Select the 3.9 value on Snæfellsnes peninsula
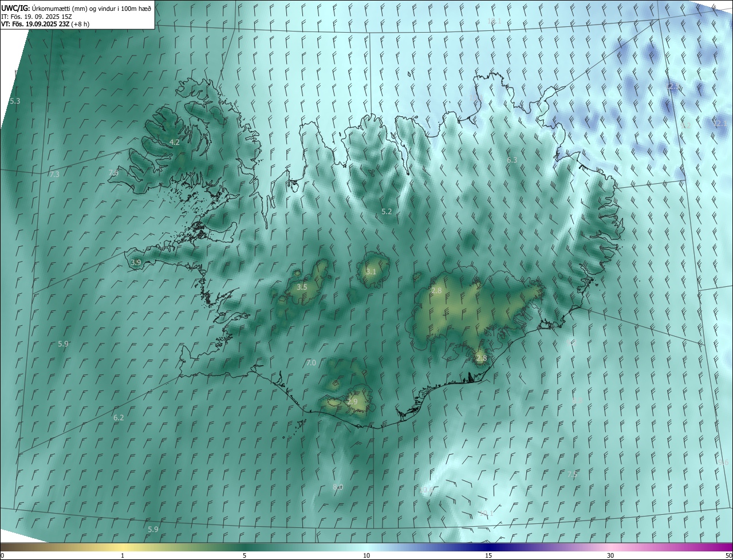The height and width of the screenshot is (560, 733). click(136, 262)
